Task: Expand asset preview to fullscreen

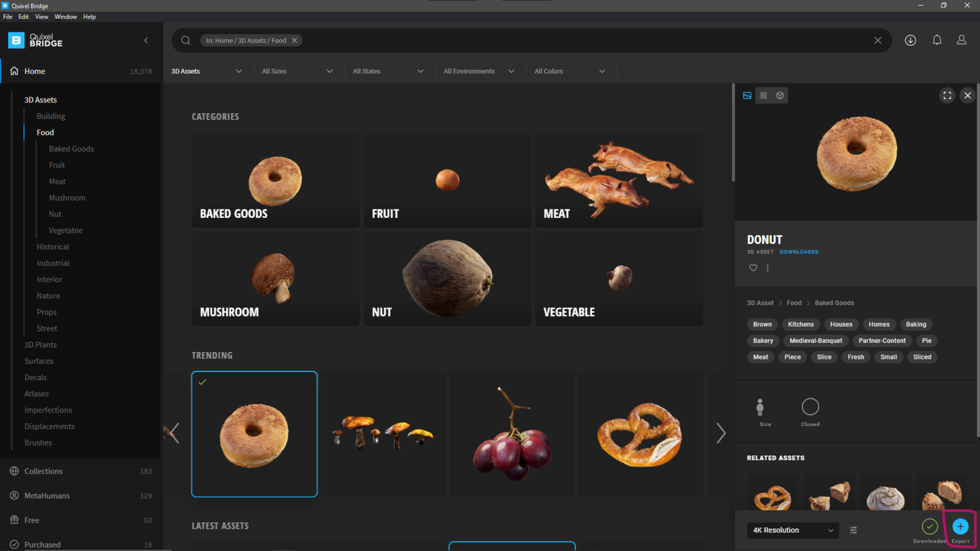Action: pyautogui.click(x=947, y=95)
